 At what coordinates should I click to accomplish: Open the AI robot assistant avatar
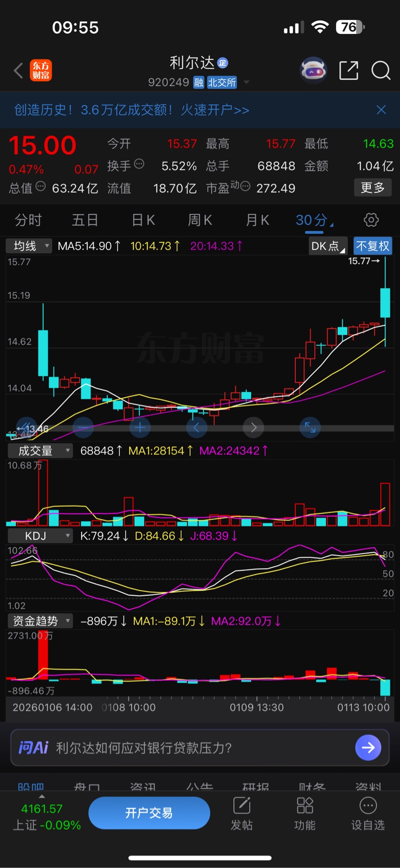313,70
